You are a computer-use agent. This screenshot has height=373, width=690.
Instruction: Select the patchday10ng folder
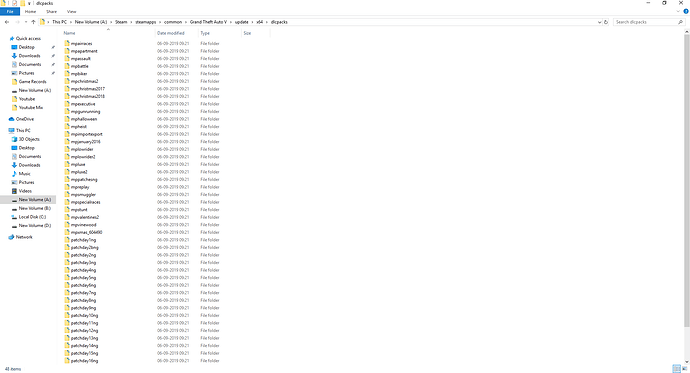[84, 315]
